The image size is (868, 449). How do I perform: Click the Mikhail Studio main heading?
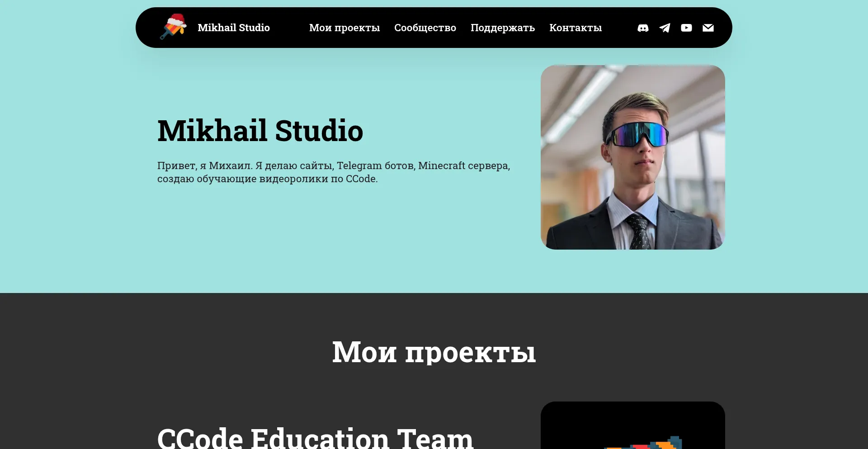260,131
